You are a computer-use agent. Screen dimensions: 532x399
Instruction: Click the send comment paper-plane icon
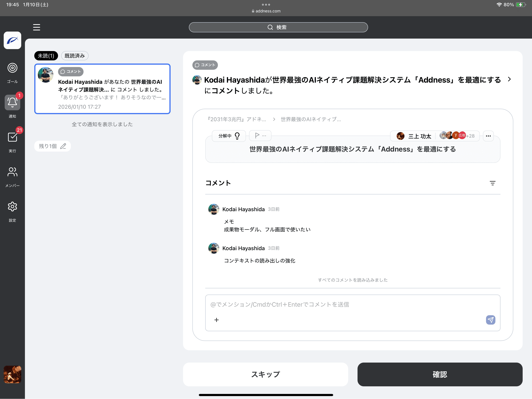pyautogui.click(x=490, y=320)
